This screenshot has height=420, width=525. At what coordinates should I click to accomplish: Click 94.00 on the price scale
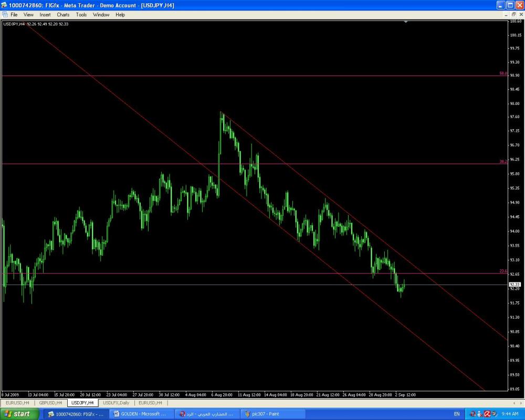point(514,231)
